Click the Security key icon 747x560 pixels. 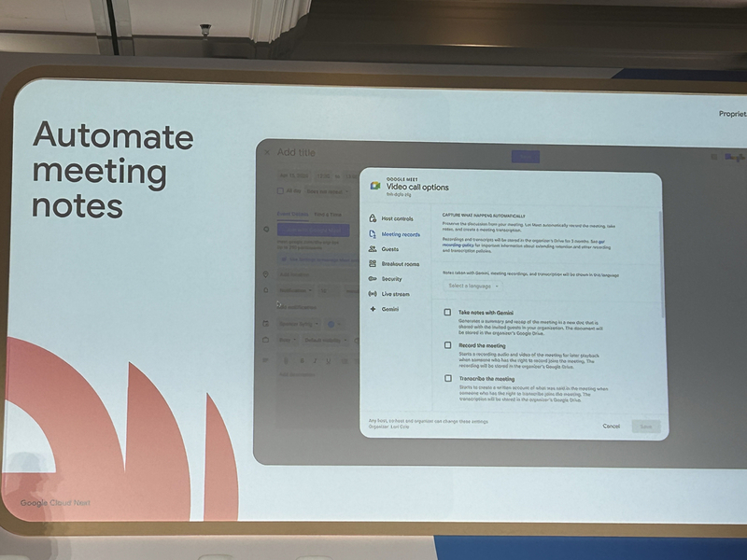373,278
